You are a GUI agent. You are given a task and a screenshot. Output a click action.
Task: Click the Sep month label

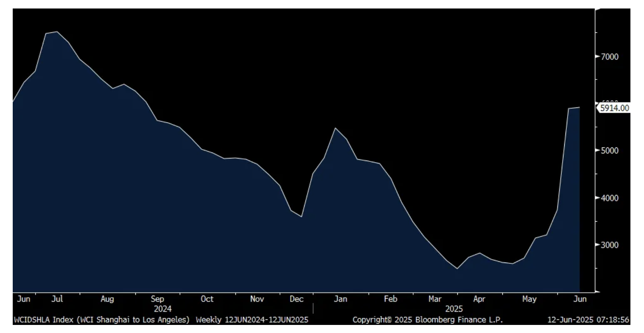(x=157, y=299)
